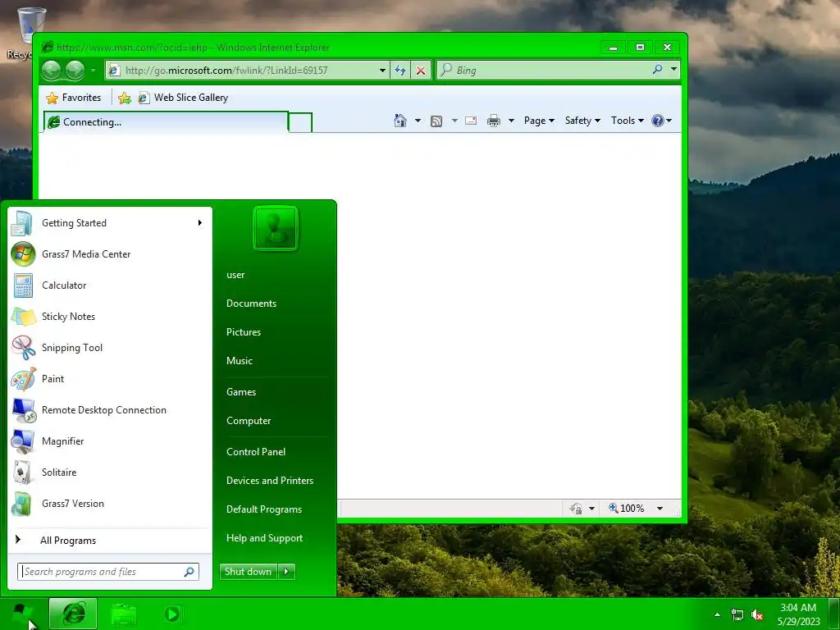Click the Back navigation button in Internet Explorer

coord(52,71)
